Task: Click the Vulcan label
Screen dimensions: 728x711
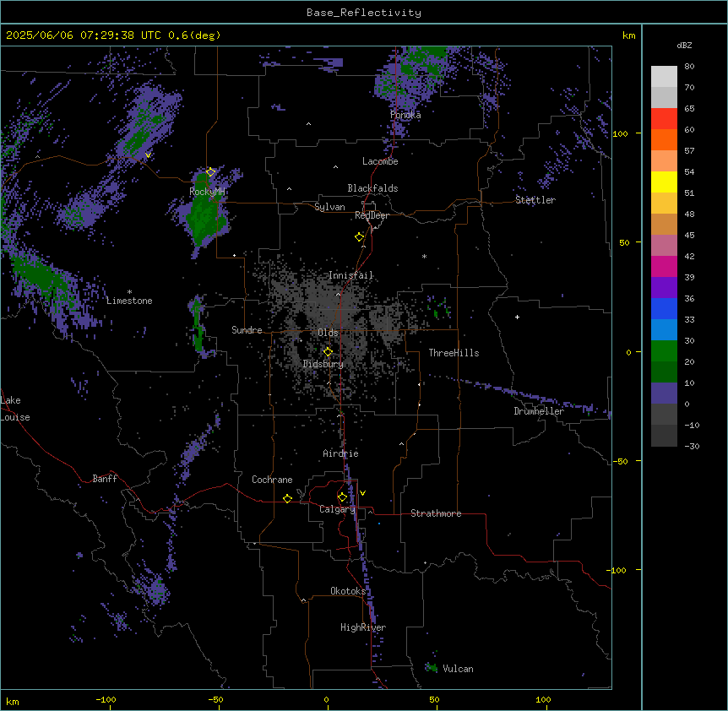Action: 458,669
